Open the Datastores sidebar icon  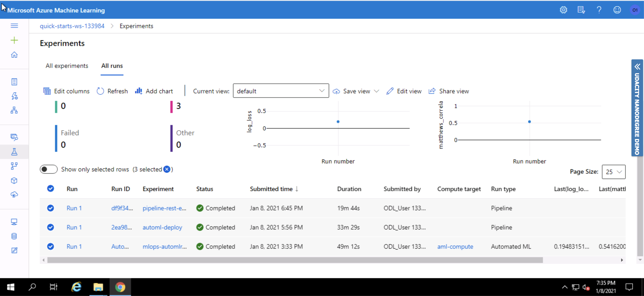[14, 236]
